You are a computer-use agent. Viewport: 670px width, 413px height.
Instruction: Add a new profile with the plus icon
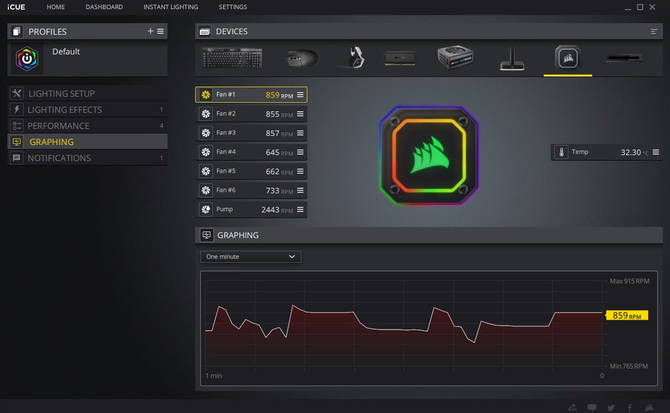150,31
